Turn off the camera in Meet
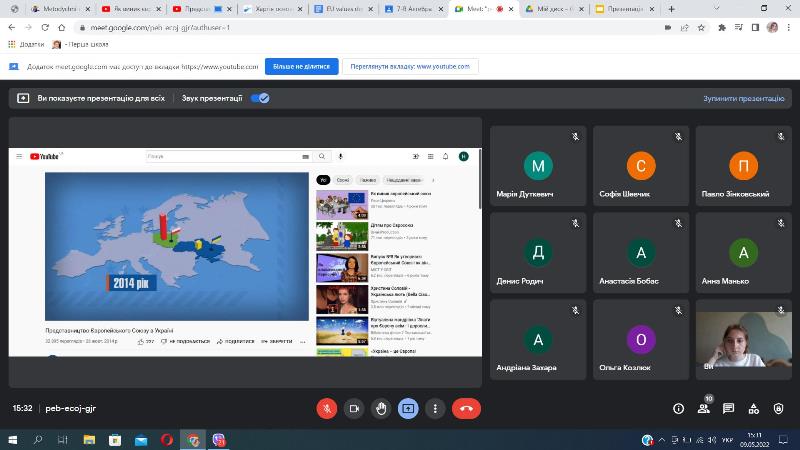800x450 pixels. (x=353, y=408)
